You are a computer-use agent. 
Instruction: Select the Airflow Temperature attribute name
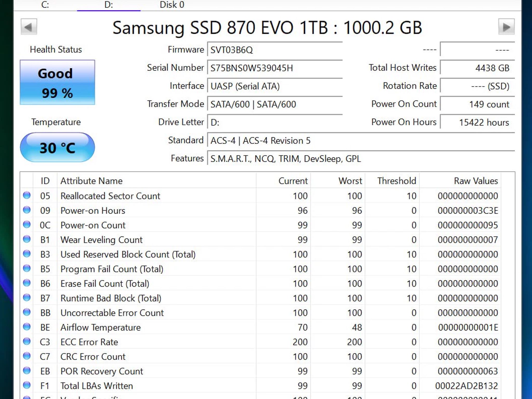(x=101, y=328)
